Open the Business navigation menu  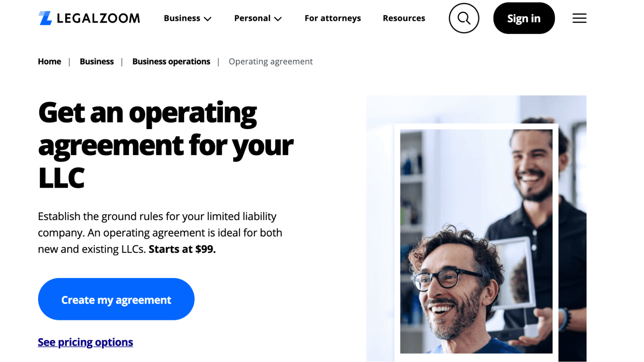tap(187, 18)
